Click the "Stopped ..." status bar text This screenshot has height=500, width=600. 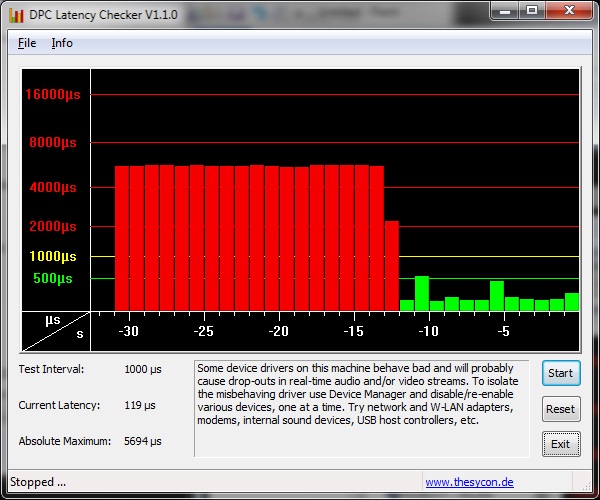tap(38, 482)
